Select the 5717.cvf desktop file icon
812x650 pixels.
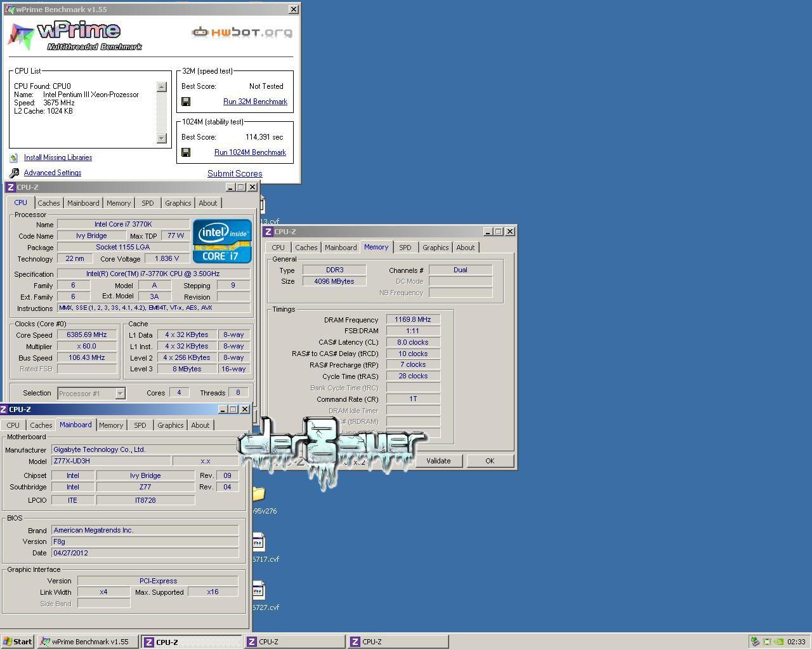[258, 543]
